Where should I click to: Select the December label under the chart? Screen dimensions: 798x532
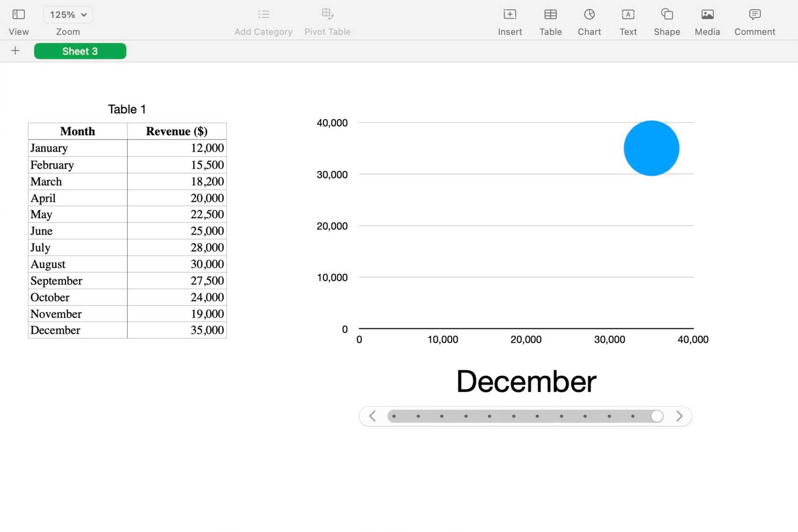pos(526,382)
